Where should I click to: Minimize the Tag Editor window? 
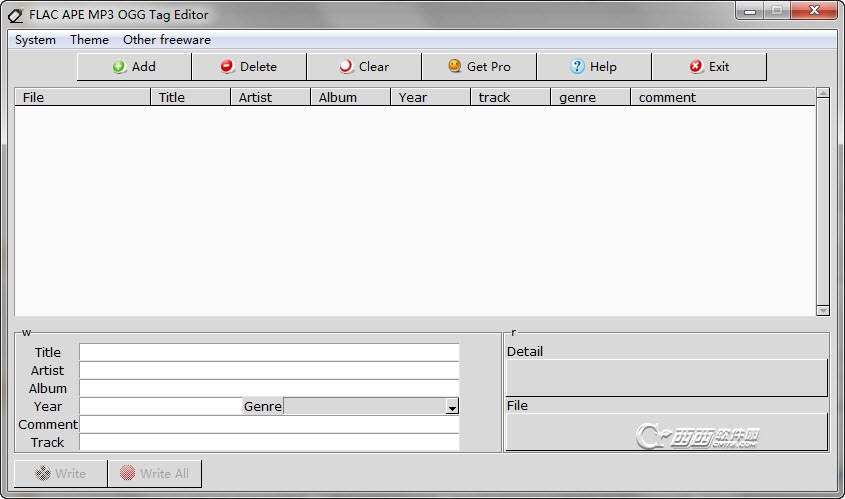click(750, 11)
